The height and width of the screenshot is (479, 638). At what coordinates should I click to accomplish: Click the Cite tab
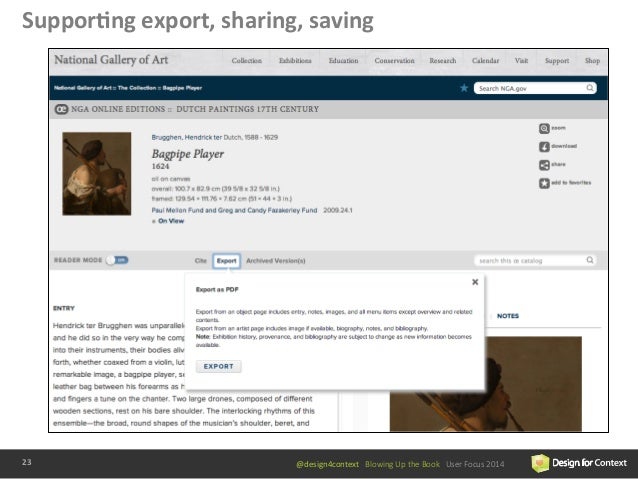coord(201,261)
